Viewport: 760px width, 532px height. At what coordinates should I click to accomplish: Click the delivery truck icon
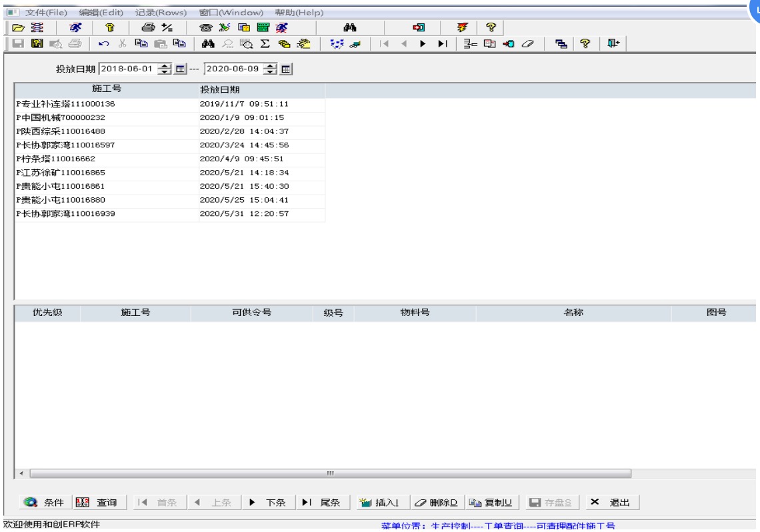[x=355, y=44]
